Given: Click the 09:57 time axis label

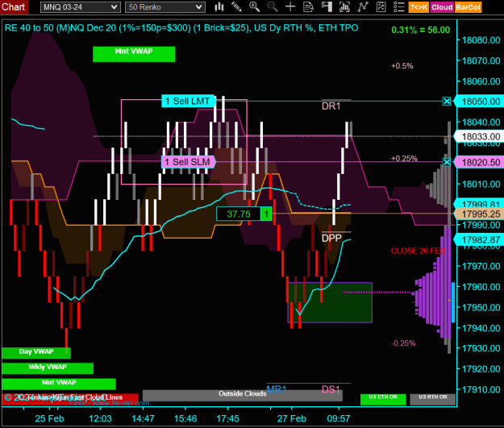Looking at the screenshot, I should coord(339,418).
